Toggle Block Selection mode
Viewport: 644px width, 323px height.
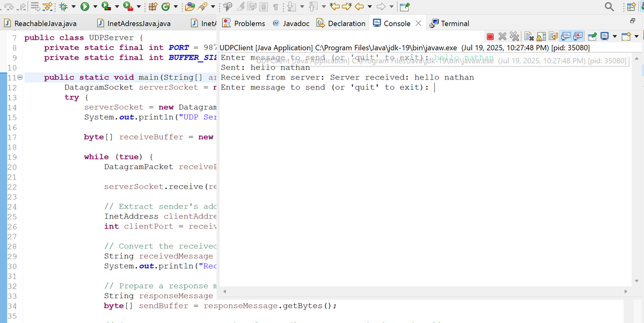click(x=264, y=6)
